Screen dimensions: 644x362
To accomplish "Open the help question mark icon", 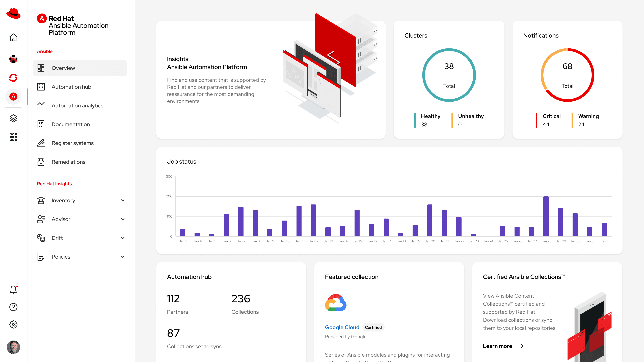I will pyautogui.click(x=13, y=307).
